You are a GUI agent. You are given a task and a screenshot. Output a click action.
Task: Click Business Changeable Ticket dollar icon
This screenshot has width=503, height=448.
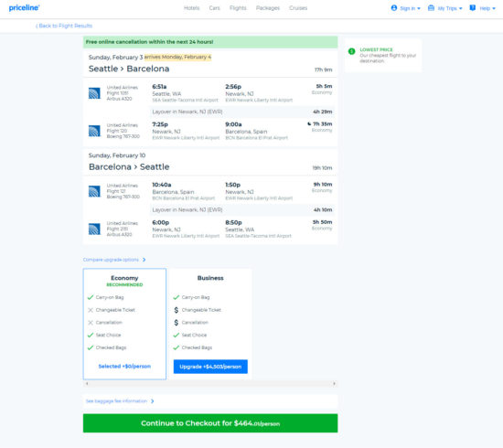[x=177, y=310]
